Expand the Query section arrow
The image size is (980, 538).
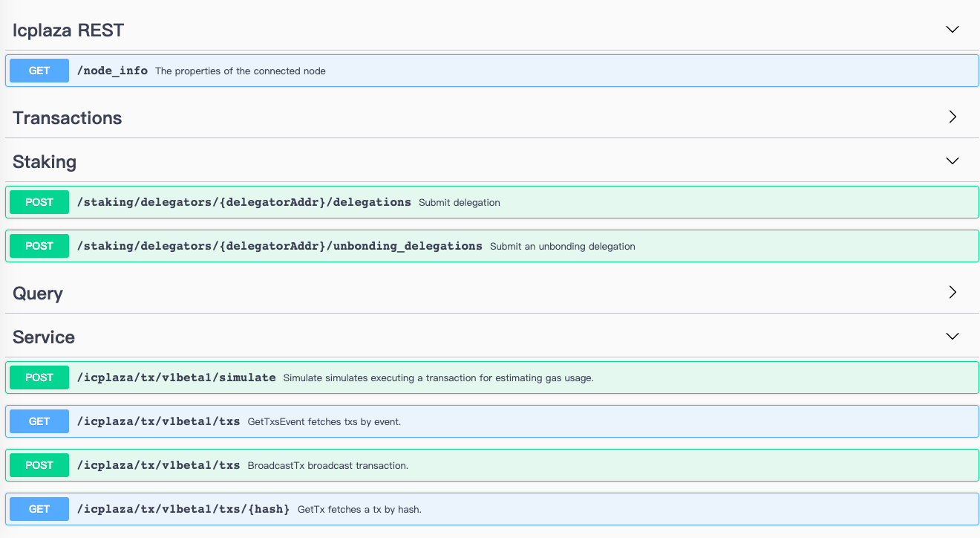[953, 293]
